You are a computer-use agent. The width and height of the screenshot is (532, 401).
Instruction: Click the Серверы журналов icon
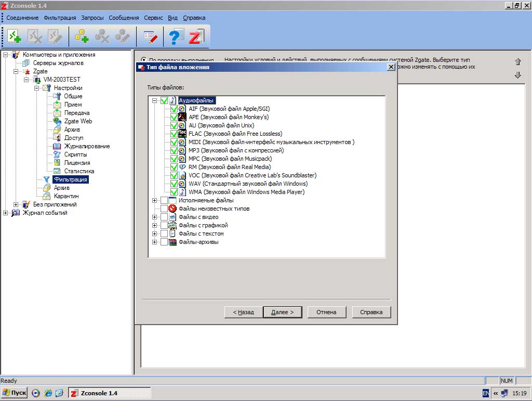coord(26,63)
